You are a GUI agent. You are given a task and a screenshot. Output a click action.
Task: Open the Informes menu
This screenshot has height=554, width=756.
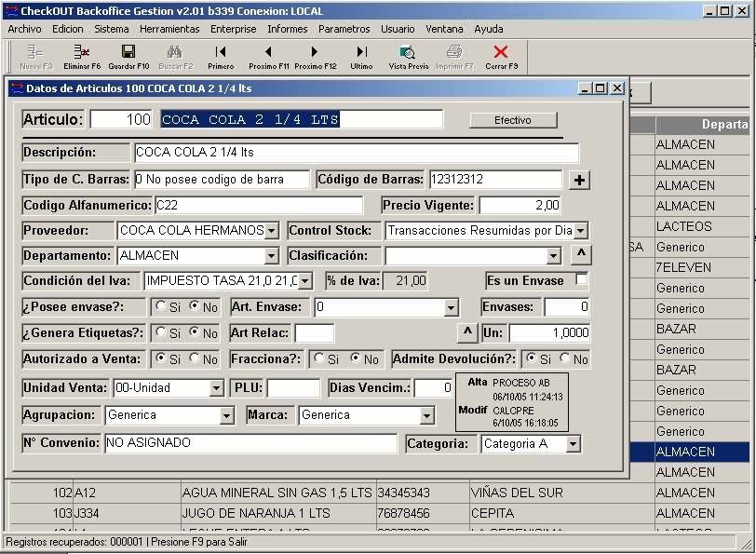(288, 29)
